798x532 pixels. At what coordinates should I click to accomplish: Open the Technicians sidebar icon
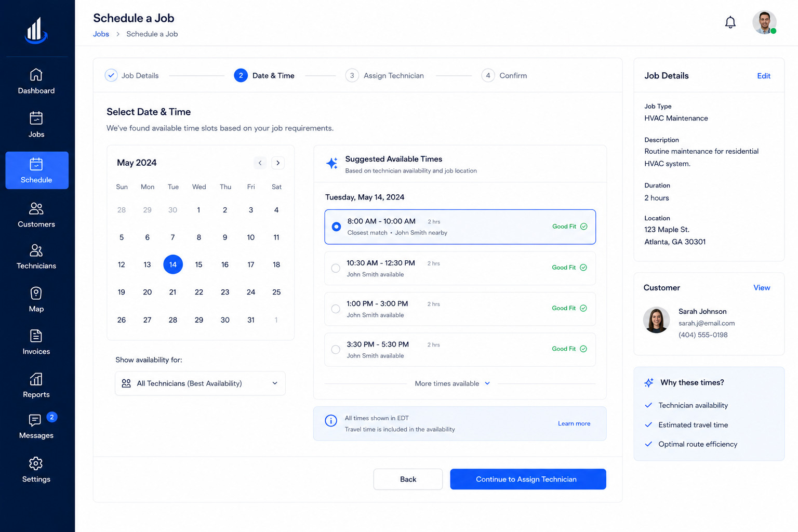36,250
